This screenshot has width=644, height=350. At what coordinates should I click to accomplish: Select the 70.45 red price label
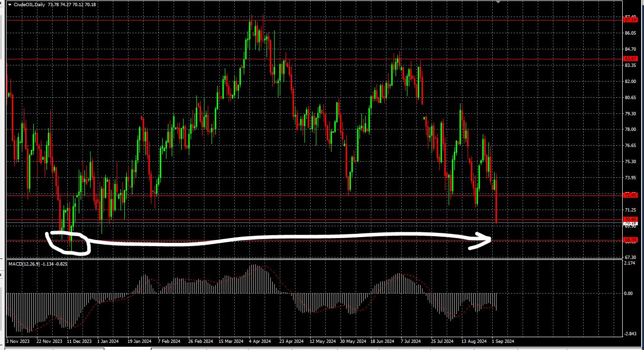(631, 219)
